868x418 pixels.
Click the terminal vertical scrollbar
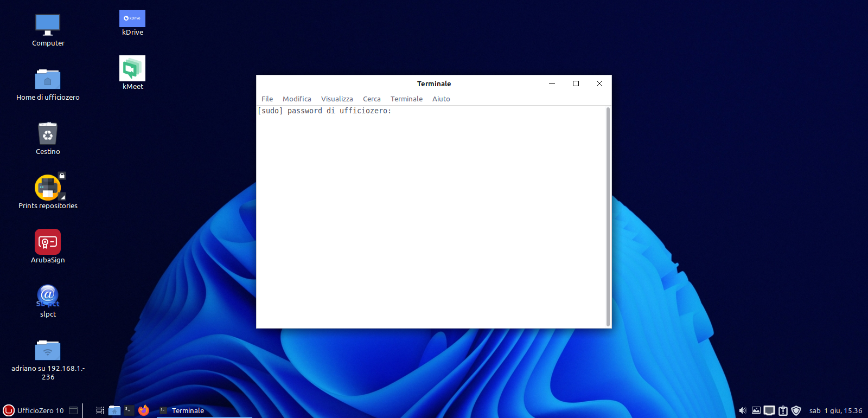[608, 217]
